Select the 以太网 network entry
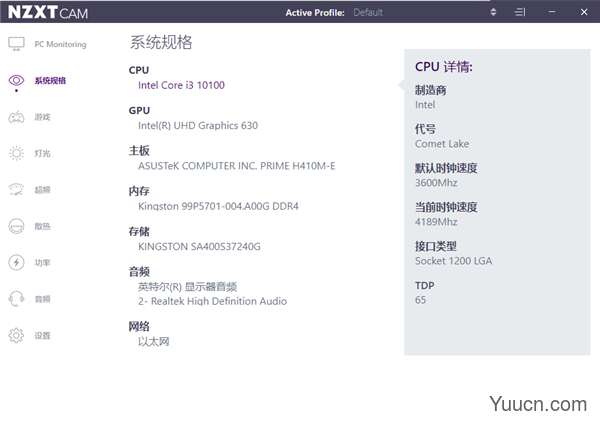The width and height of the screenshot is (600, 434). [x=153, y=341]
